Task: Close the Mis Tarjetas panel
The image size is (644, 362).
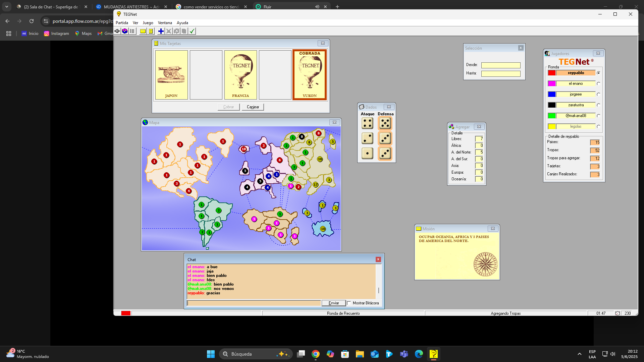Action: tap(323, 43)
